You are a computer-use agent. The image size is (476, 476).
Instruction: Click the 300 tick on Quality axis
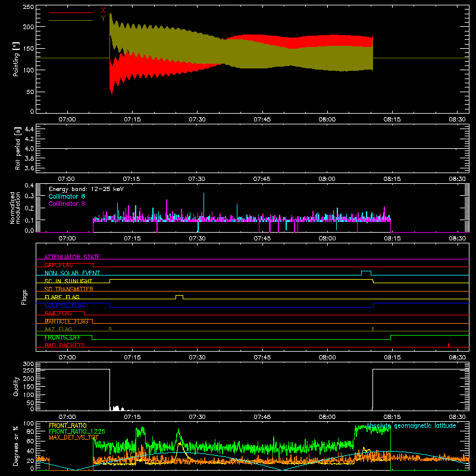pyautogui.click(x=29, y=364)
